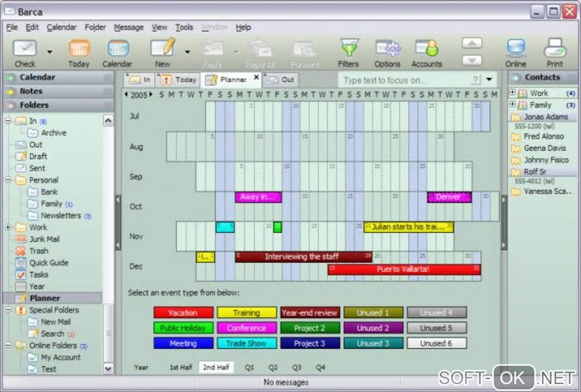The image size is (581, 392).
Task: Collapse the Personal folder node
Action: click(8, 180)
